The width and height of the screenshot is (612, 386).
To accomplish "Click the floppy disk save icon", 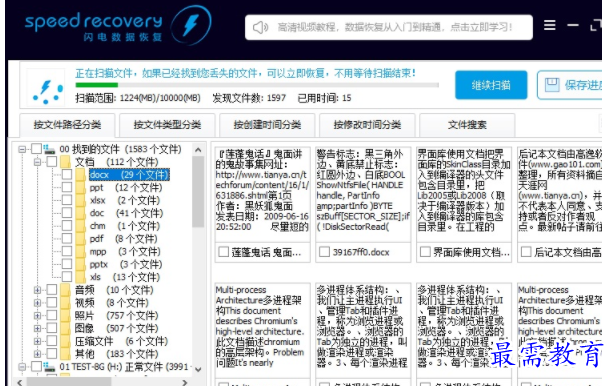I will coord(552,85).
